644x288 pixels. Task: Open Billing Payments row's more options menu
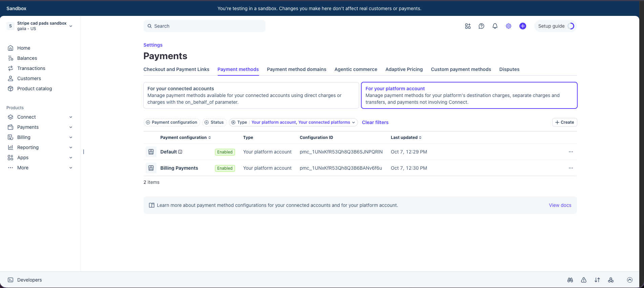pyautogui.click(x=571, y=168)
